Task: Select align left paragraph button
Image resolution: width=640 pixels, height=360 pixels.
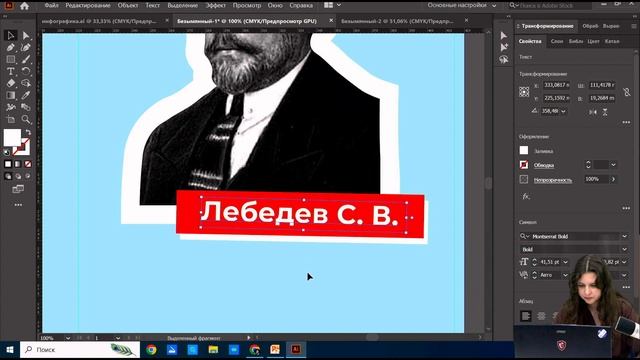Action: (x=526, y=316)
